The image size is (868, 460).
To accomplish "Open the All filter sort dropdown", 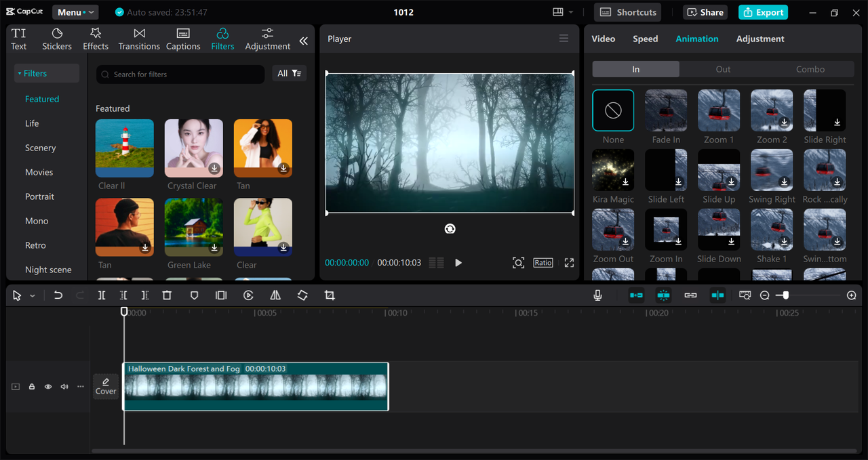I will 290,73.
